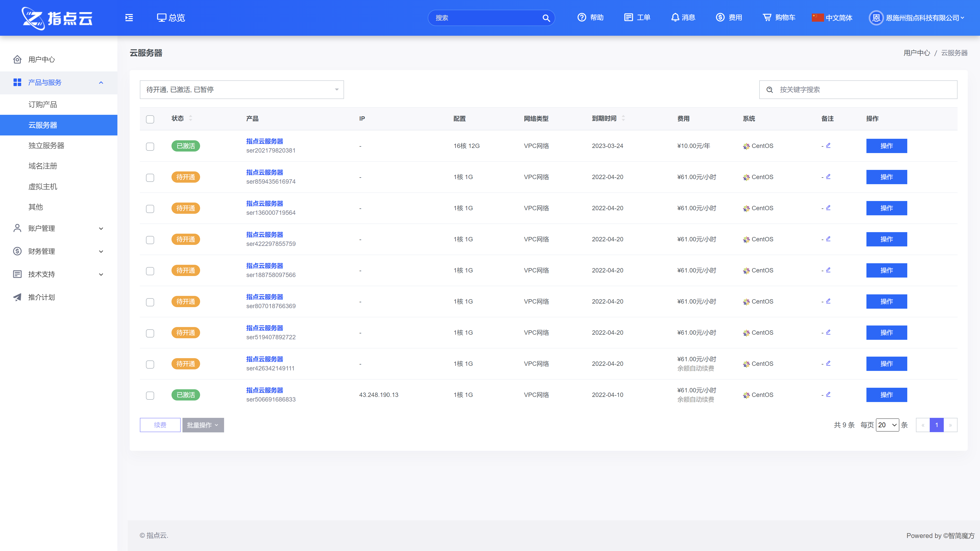Click the work order ticket icon
Image resolution: width=980 pixels, height=551 pixels.
[629, 18]
